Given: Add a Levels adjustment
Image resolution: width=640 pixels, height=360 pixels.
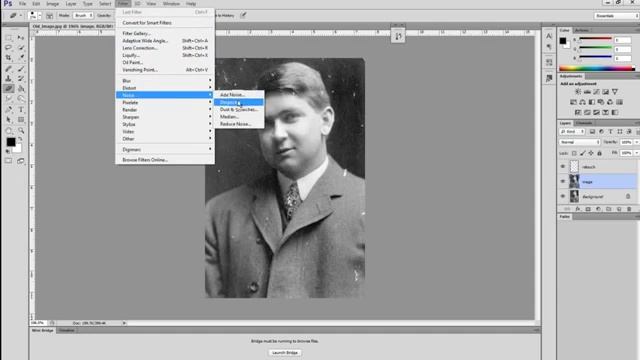Looking at the screenshot, I should click(587, 92).
